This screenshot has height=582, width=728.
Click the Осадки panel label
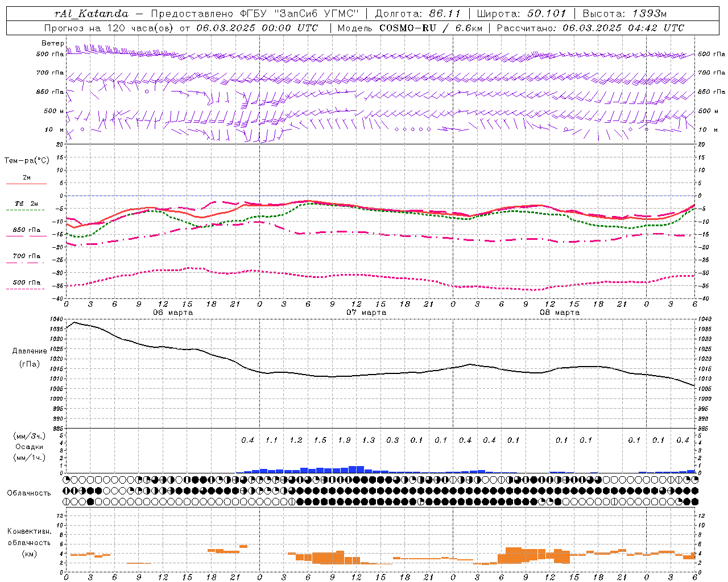[x=30, y=447]
